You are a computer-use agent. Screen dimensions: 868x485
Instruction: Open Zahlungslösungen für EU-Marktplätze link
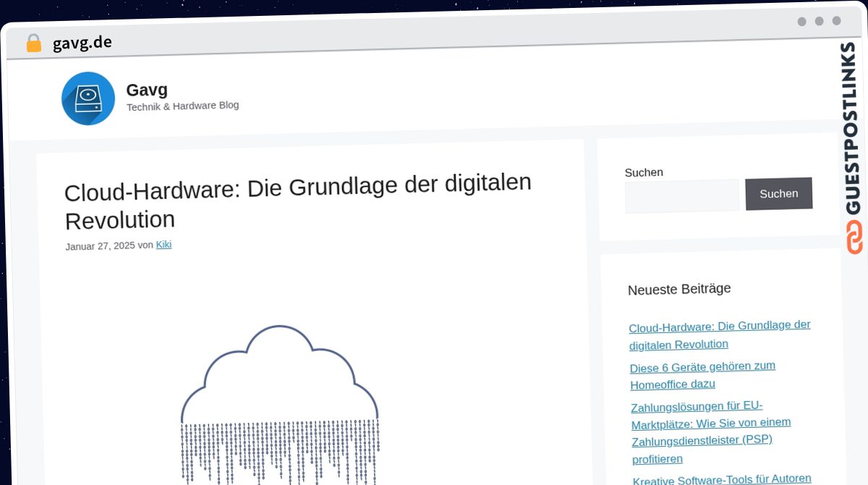click(x=710, y=431)
